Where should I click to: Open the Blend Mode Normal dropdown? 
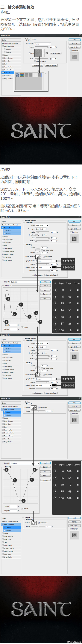click(x=42, y=44)
